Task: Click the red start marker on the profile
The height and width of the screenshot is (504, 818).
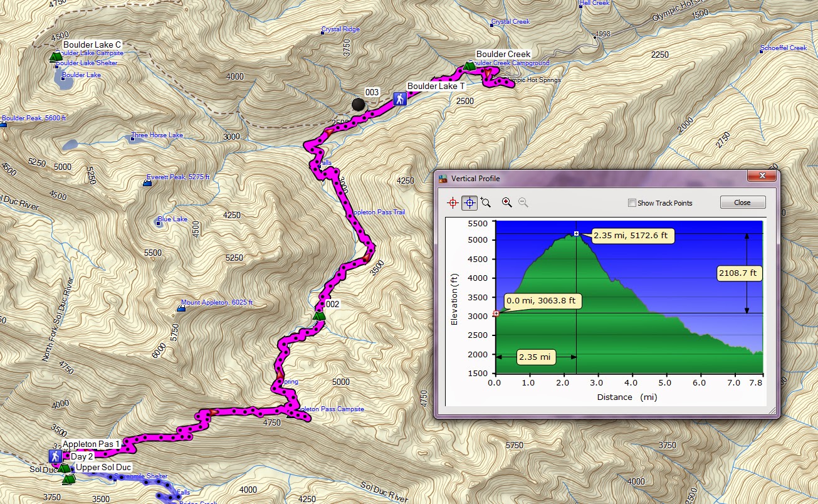Action: pos(496,313)
